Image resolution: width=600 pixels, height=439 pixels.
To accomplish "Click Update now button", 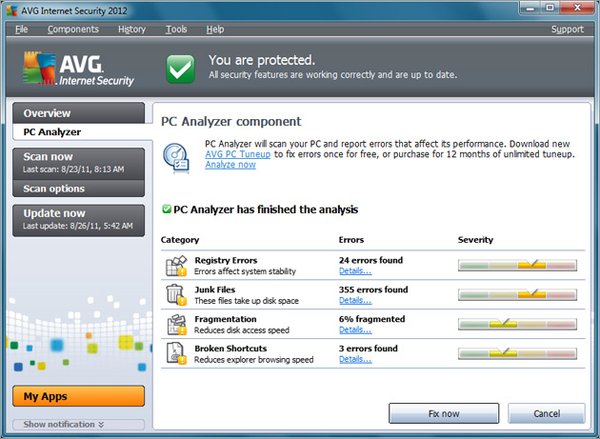I will pyautogui.click(x=78, y=220).
